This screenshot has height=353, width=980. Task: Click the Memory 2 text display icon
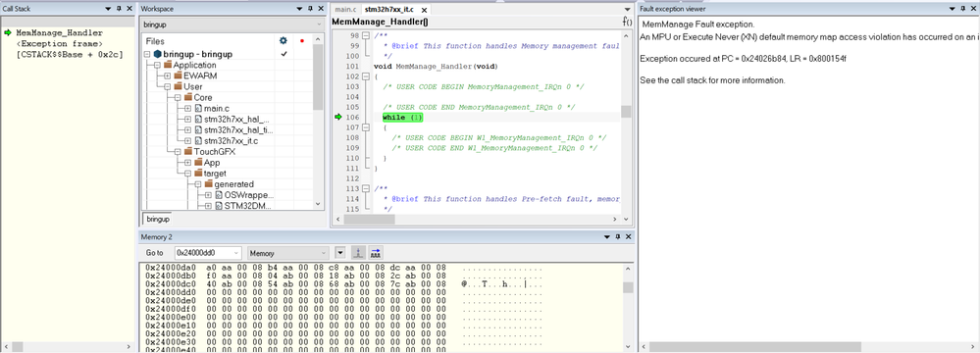pos(376,253)
